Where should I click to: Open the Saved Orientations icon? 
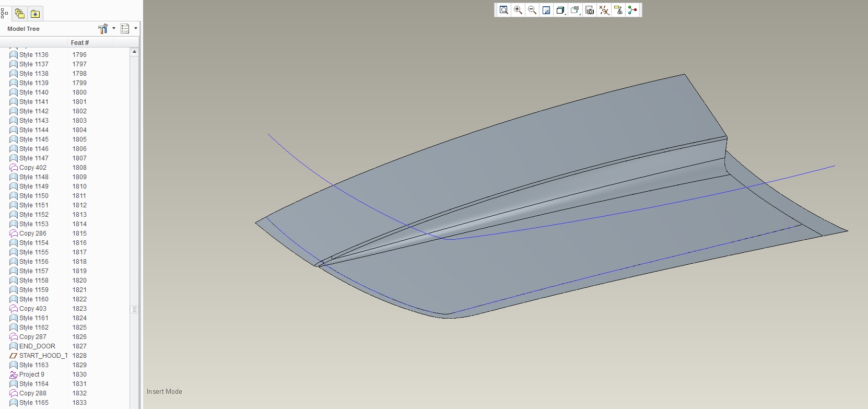pos(575,10)
